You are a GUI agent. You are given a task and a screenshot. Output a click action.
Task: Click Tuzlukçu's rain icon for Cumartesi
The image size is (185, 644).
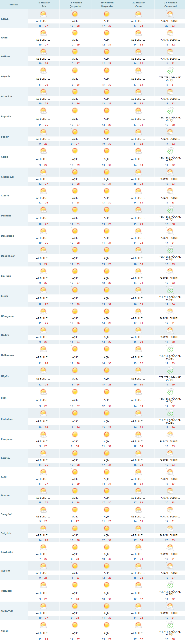tap(170, 585)
